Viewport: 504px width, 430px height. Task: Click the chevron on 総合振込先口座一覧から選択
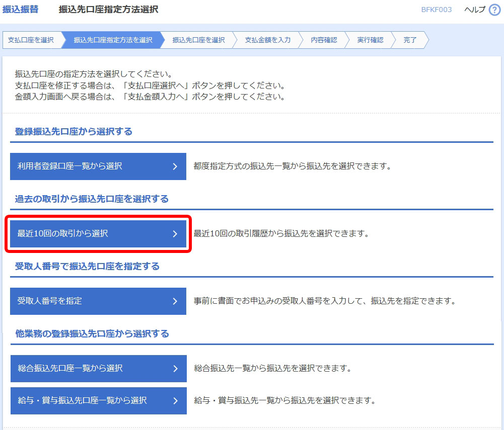175,369
